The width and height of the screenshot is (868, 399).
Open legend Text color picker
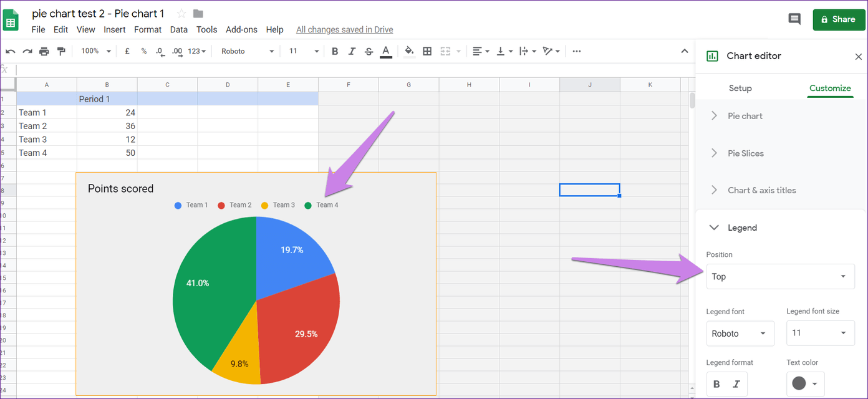pos(806,383)
